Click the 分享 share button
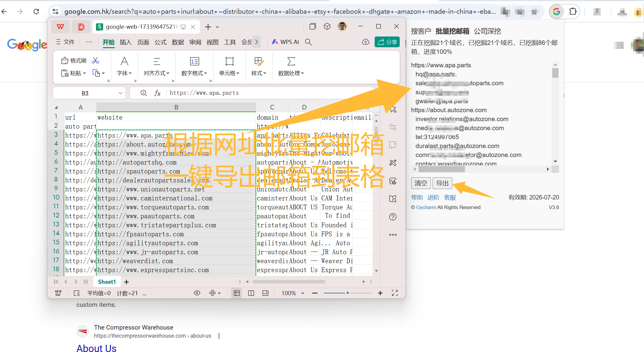Image resolution: width=644 pixels, height=352 pixels. click(x=387, y=42)
